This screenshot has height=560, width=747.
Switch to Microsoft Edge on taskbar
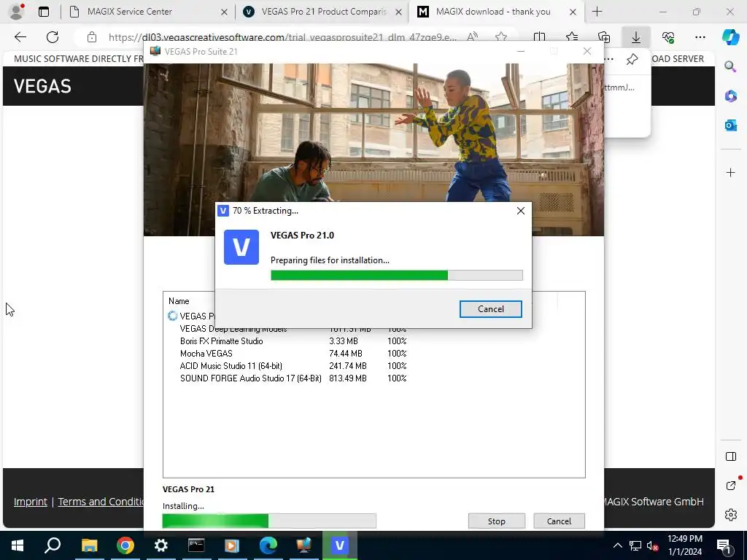(x=268, y=545)
